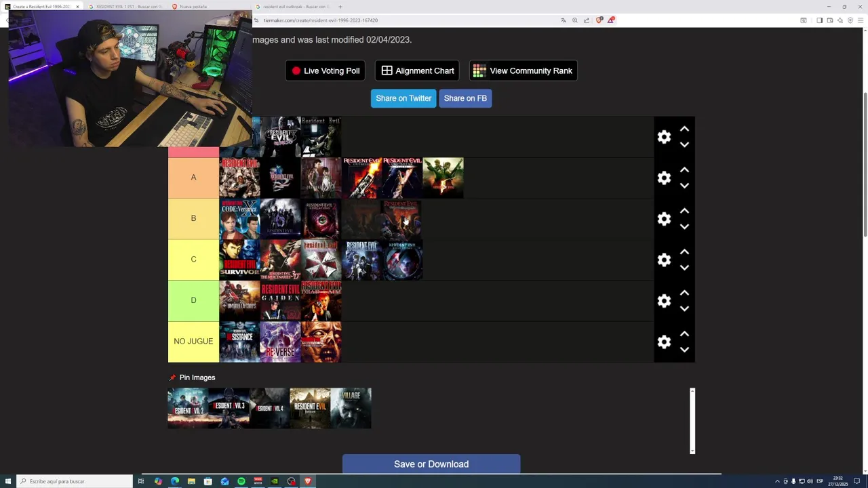Share tier list on FB
This screenshot has width=868, height=488.
(x=465, y=98)
